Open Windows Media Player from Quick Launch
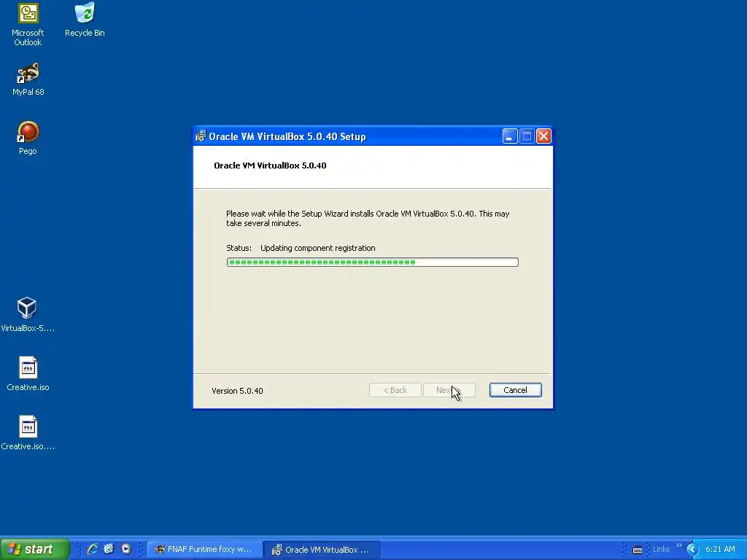The image size is (747, 560). pos(125,549)
